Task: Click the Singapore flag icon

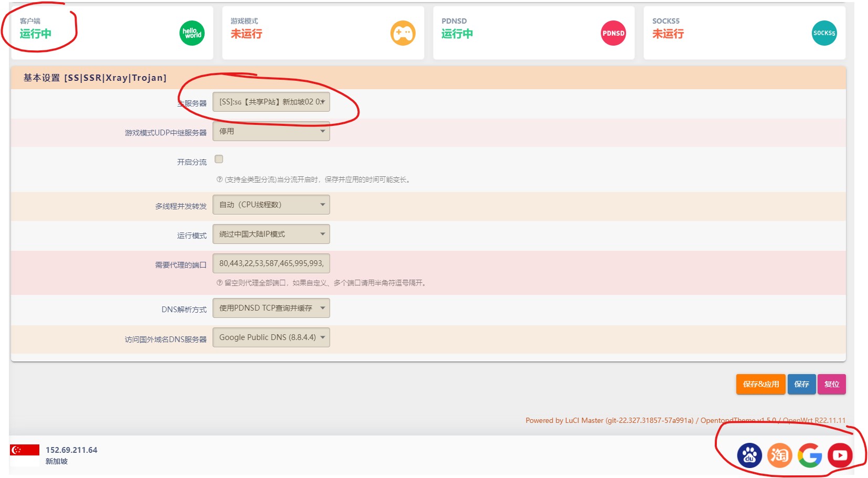Action: (25, 455)
